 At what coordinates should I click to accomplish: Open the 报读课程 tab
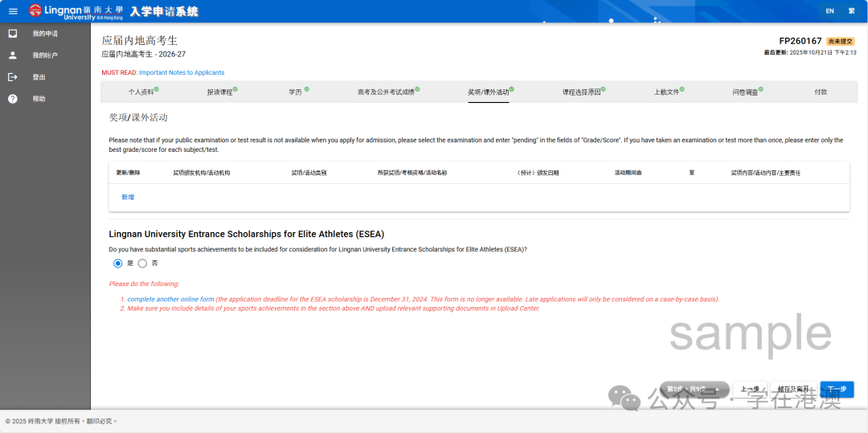(221, 92)
